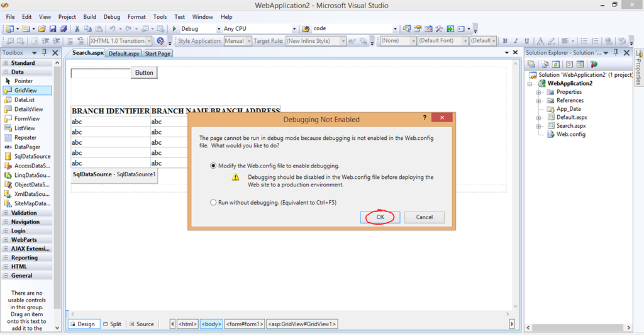Select Modify the Web.config file radio option
Screen dimensions: 644x335
coord(213,166)
